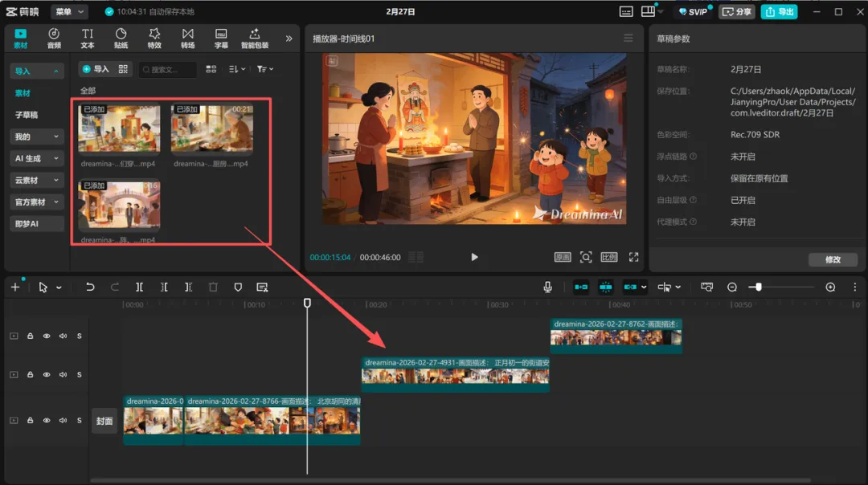Screen dimensions: 868x485
Task: Click the preview zoom focus-frame icon
Action: pyautogui.click(x=586, y=257)
